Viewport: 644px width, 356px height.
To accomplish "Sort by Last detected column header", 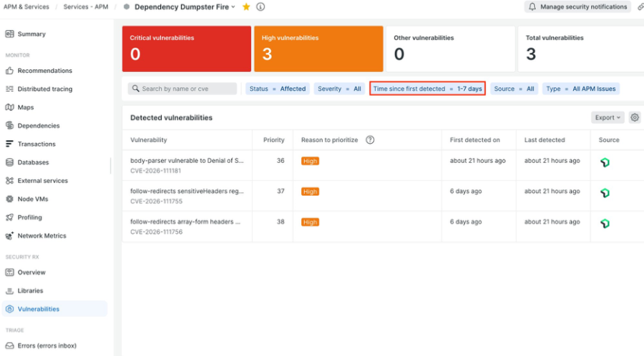I will click(x=545, y=140).
